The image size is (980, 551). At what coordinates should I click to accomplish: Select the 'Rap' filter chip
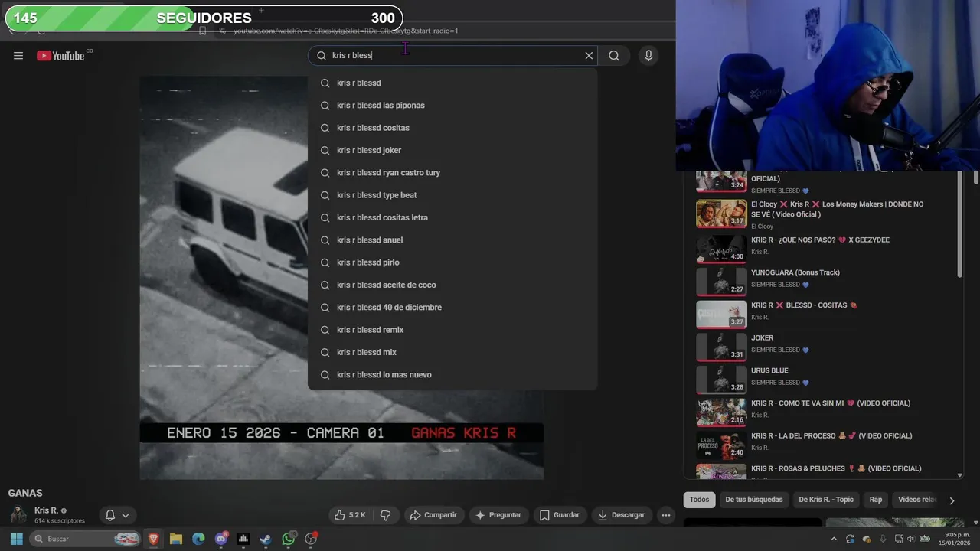coord(876,500)
